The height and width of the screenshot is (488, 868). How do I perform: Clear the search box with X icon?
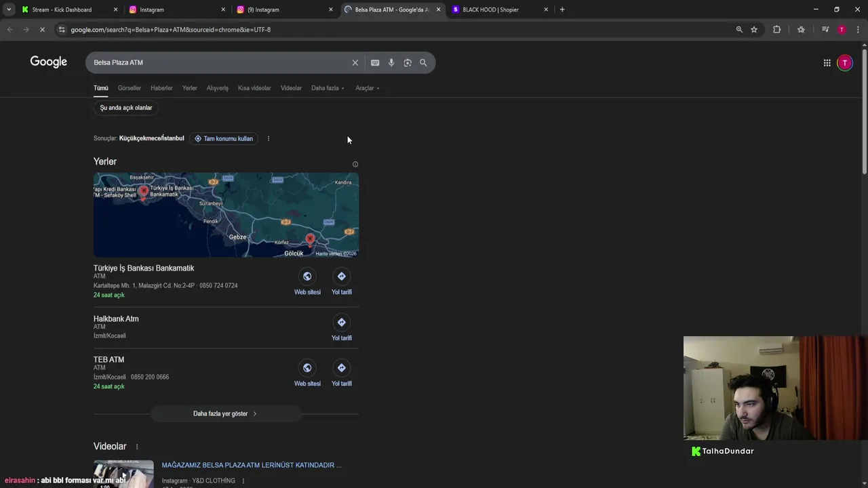(355, 62)
